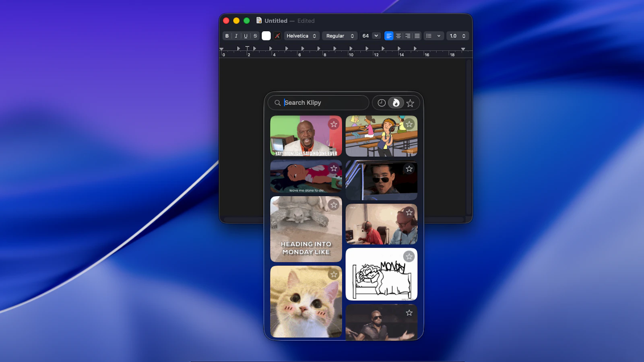The image size is (644, 362).
Task: Zoom the Untitled window with green button
Action: (247, 21)
